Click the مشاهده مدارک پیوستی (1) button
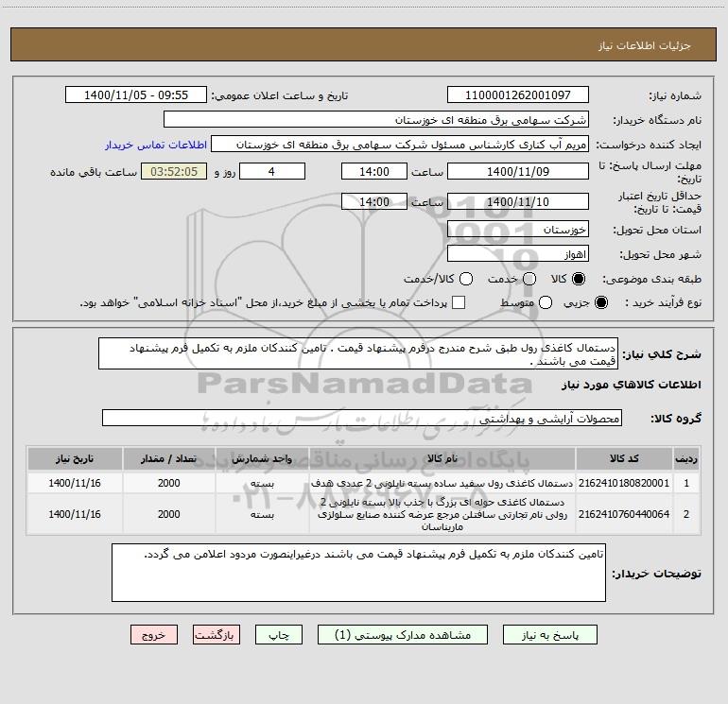Viewport: 728px width, 704px height. pyautogui.click(x=403, y=634)
